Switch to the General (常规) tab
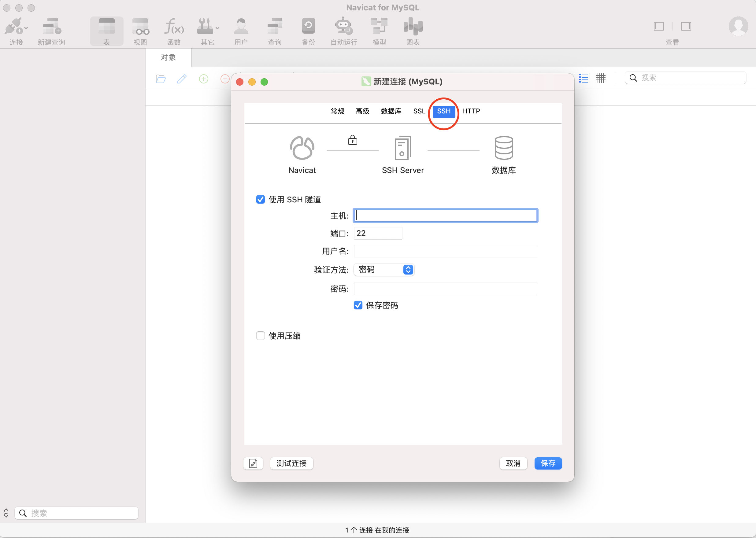 point(337,111)
